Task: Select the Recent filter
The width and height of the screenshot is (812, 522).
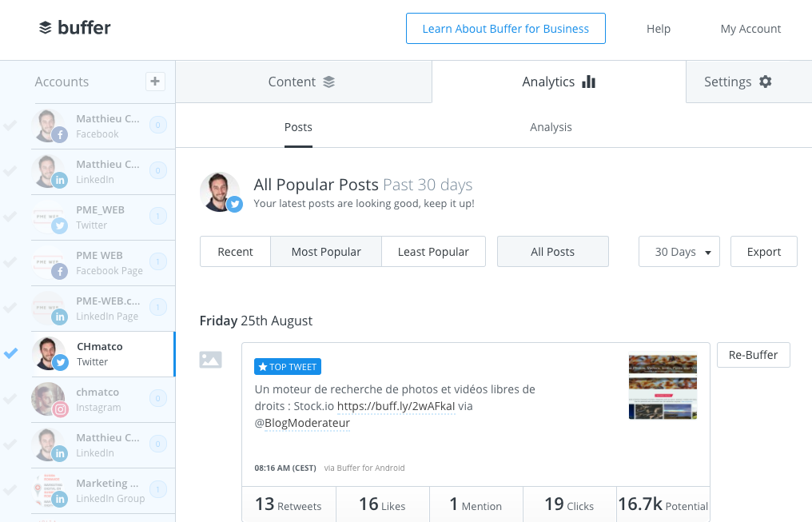Action: click(235, 252)
